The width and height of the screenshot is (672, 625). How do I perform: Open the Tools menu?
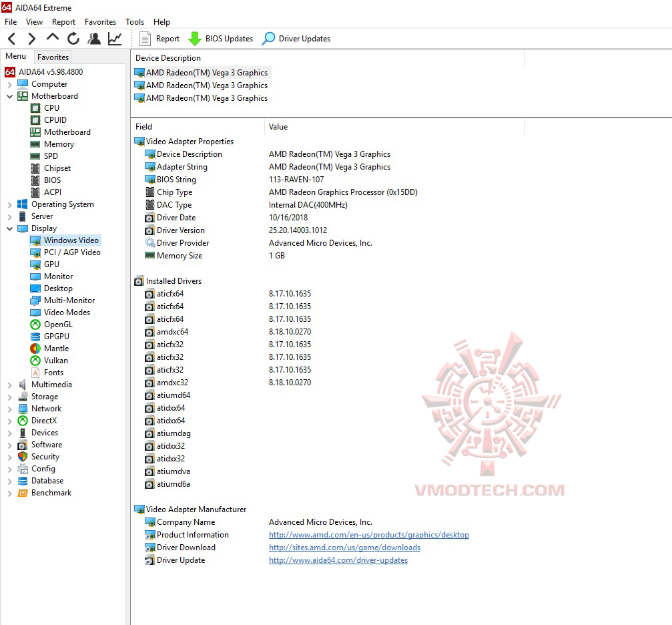135,22
